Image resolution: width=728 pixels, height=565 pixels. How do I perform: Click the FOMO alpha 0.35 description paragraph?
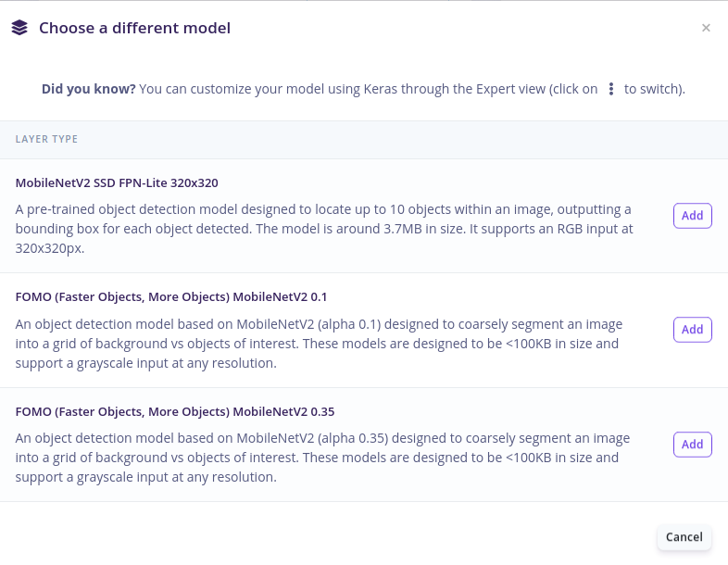pos(322,458)
